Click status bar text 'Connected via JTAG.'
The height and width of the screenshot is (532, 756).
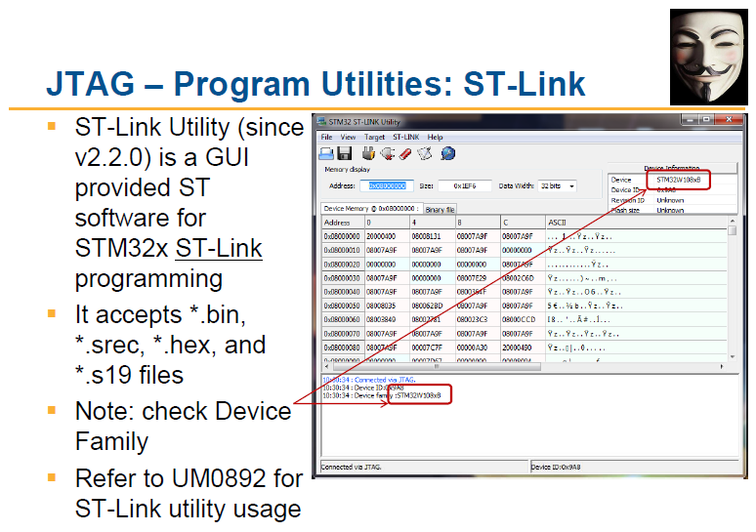351,467
